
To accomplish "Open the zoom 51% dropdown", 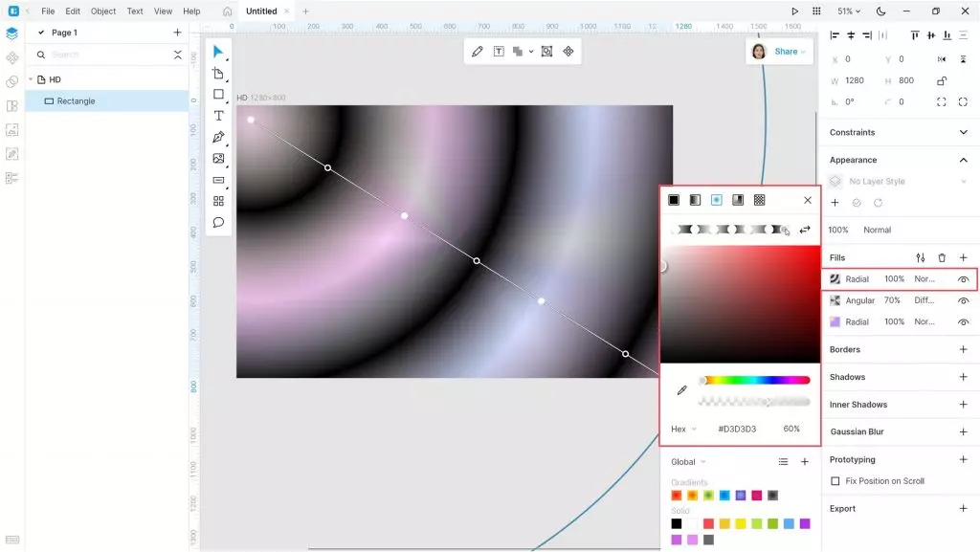I will 849,11.
